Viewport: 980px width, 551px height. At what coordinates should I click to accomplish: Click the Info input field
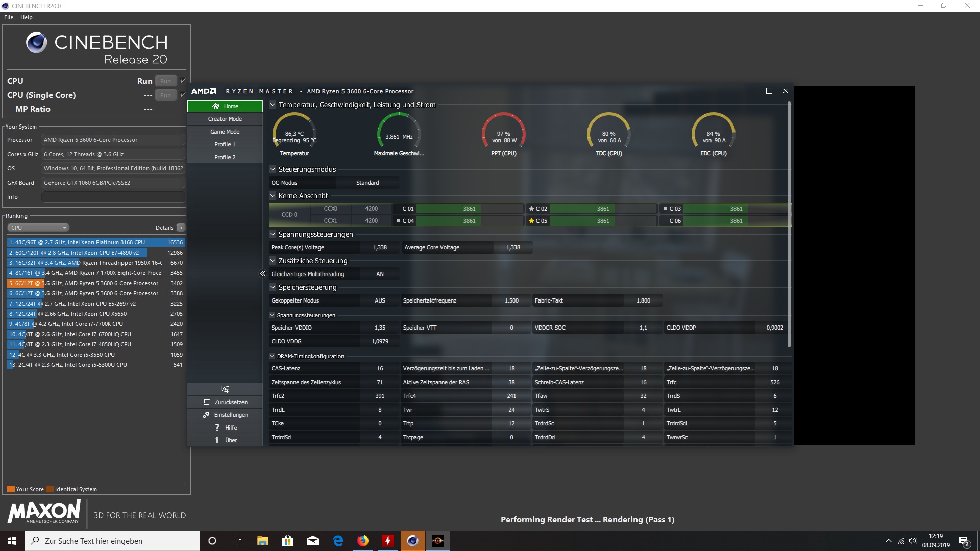pos(113,197)
